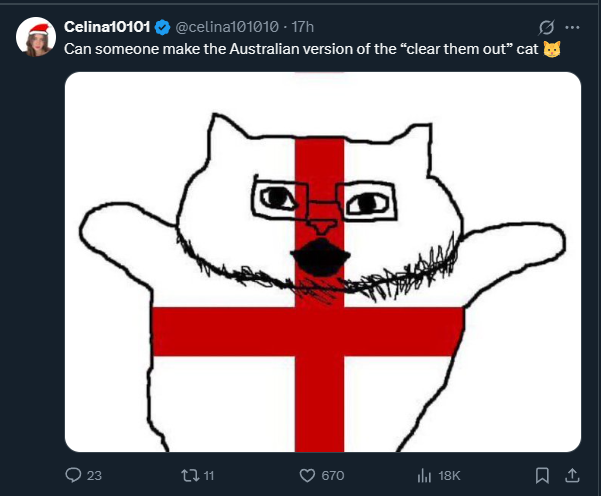Click the 17h timestamp

click(x=303, y=28)
